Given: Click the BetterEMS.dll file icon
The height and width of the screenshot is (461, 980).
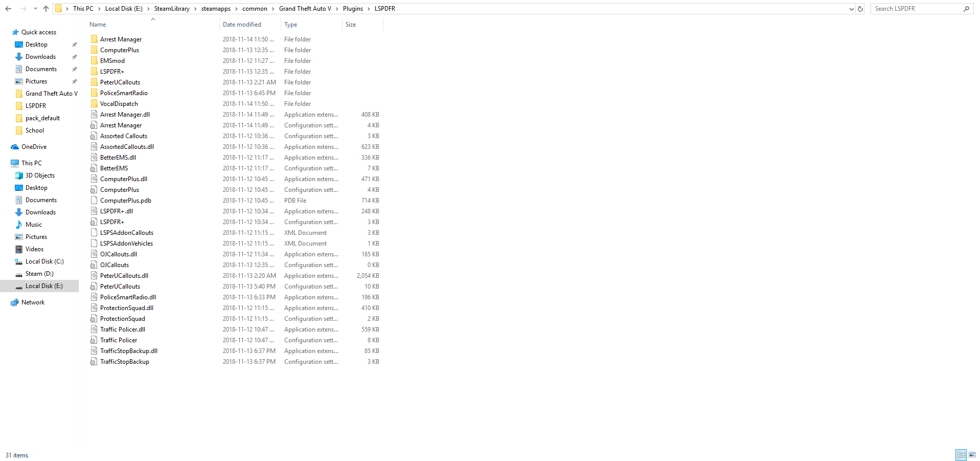Looking at the screenshot, I should click(x=94, y=158).
